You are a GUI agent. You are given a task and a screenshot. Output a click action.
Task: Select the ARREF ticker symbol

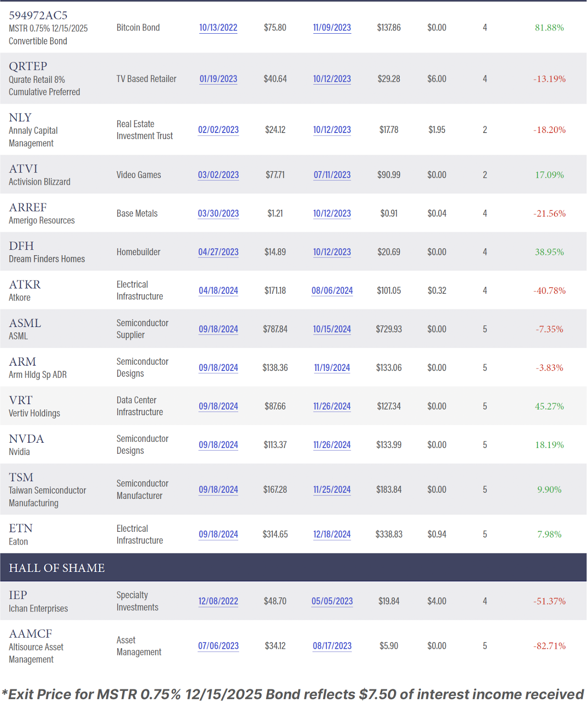tap(28, 207)
